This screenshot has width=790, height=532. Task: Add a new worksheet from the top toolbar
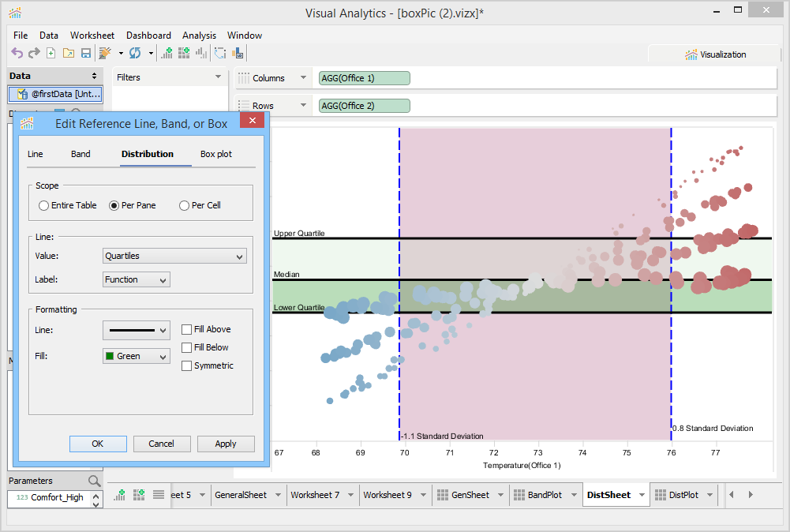tap(167, 53)
